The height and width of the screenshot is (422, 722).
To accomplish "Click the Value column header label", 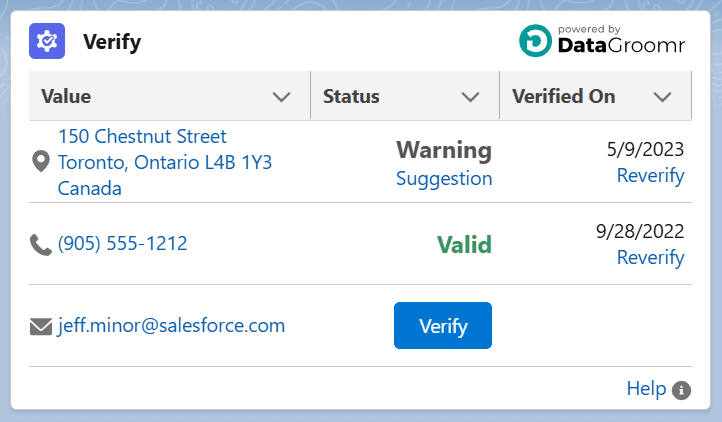I will [x=66, y=97].
